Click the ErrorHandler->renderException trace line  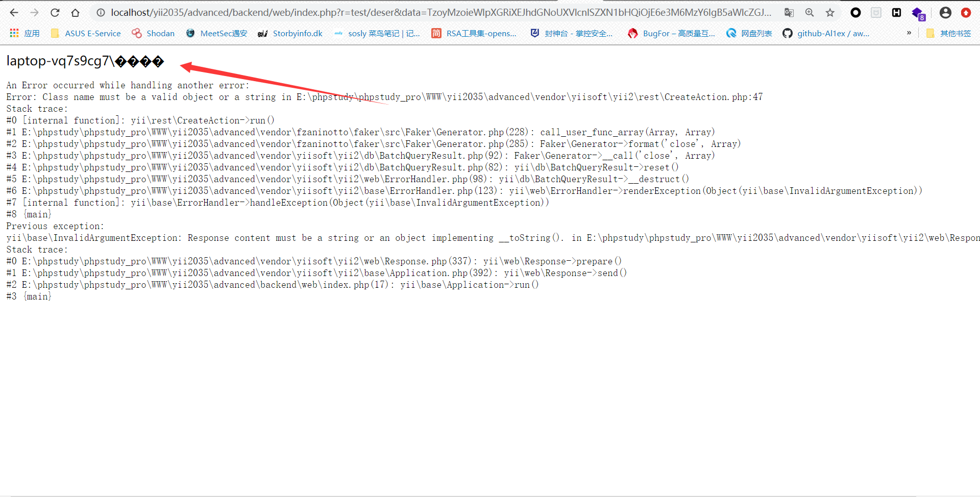coord(464,191)
